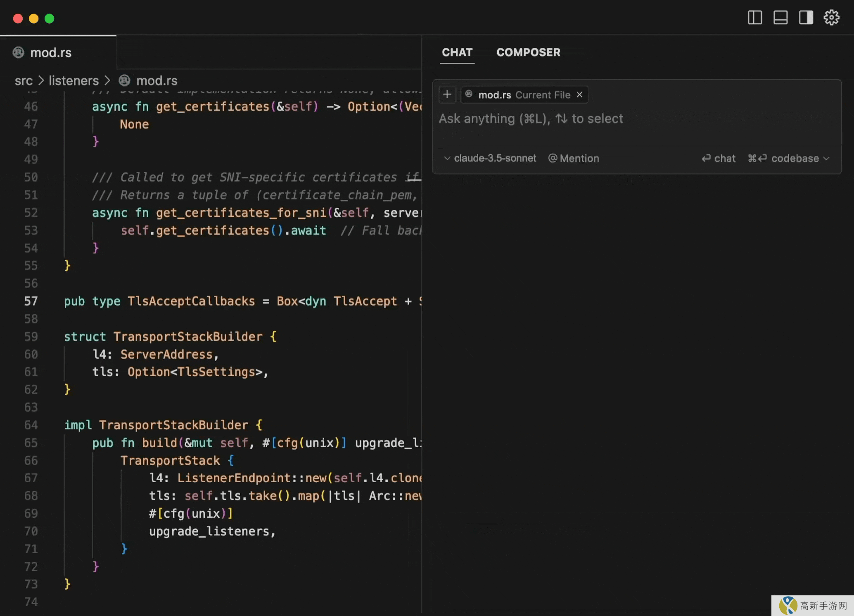Click the Rust icon in mod.rs tab
The image size is (854, 616).
(x=19, y=52)
